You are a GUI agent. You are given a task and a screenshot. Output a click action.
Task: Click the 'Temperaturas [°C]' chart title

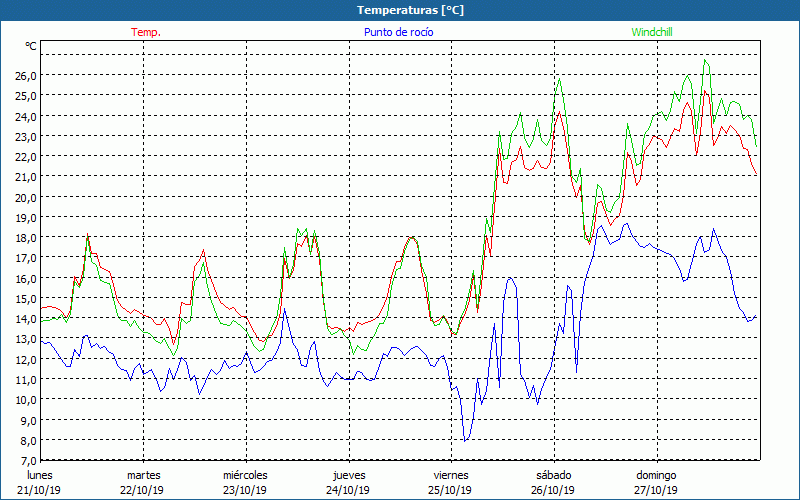point(410,10)
